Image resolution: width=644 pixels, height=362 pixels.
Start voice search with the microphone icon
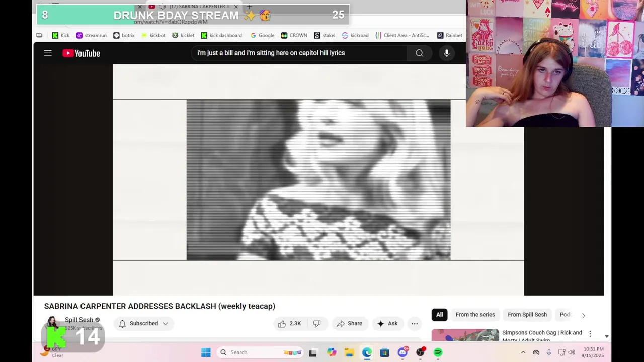[x=446, y=53]
